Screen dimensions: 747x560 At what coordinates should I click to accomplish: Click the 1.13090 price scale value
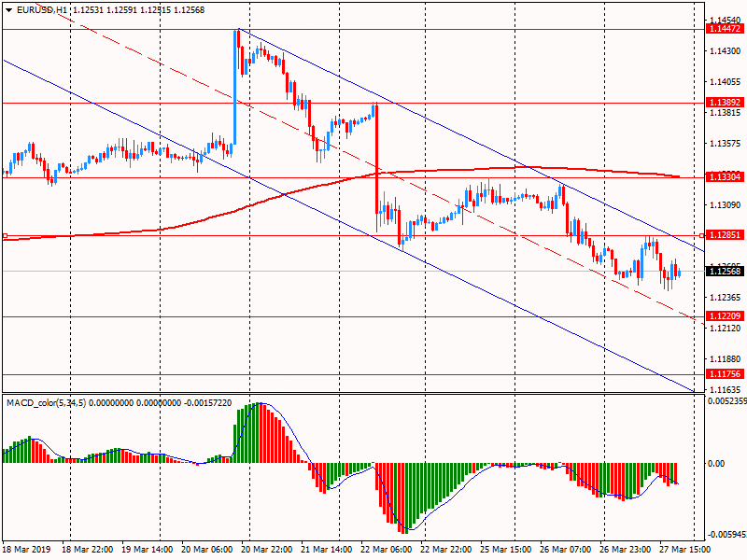726,204
